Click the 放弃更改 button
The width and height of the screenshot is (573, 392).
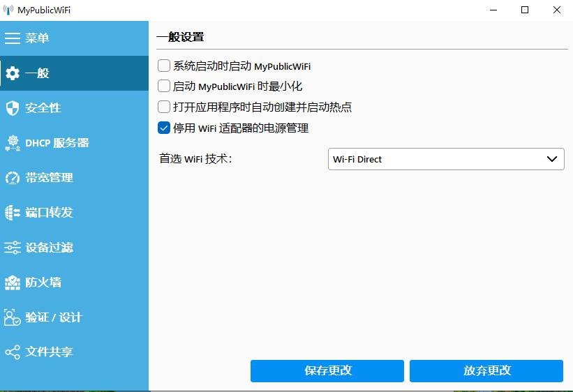[486, 371]
